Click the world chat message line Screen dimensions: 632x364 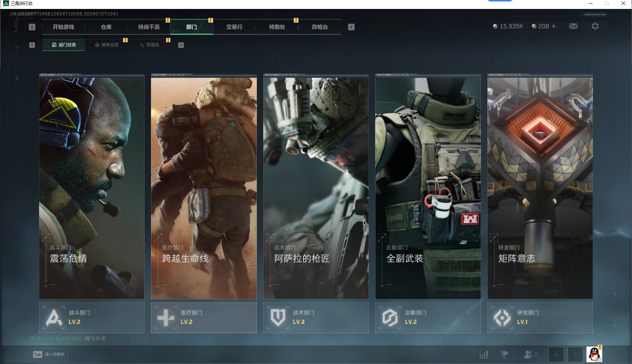(67, 339)
